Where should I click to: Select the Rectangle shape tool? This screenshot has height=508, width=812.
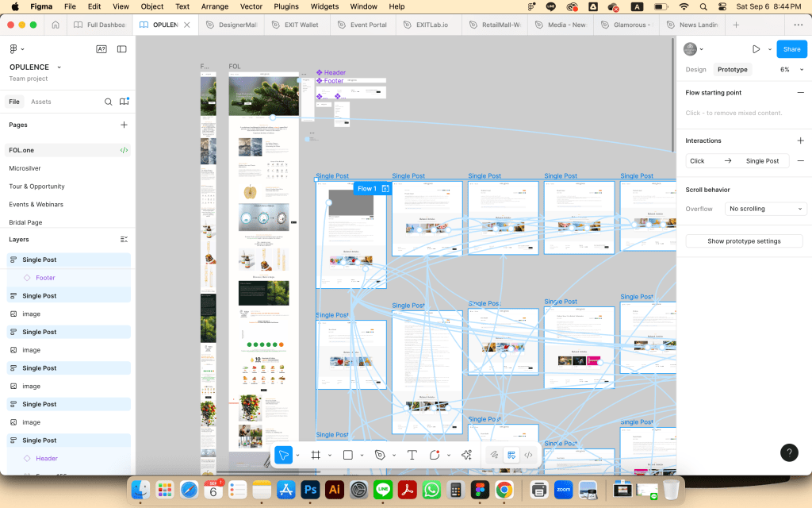click(x=347, y=455)
